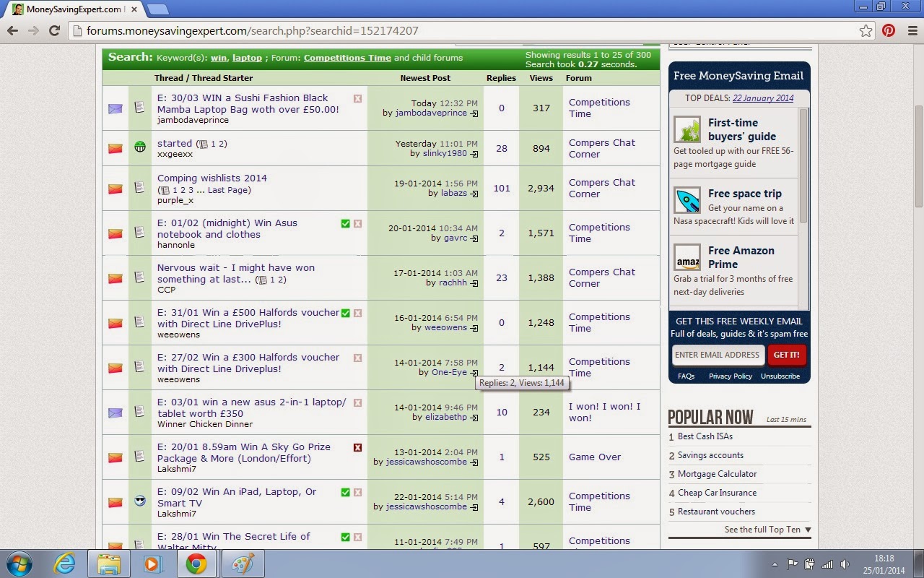The width and height of the screenshot is (924, 578).
Task: Open the media player taskbar icon
Action: point(152,564)
